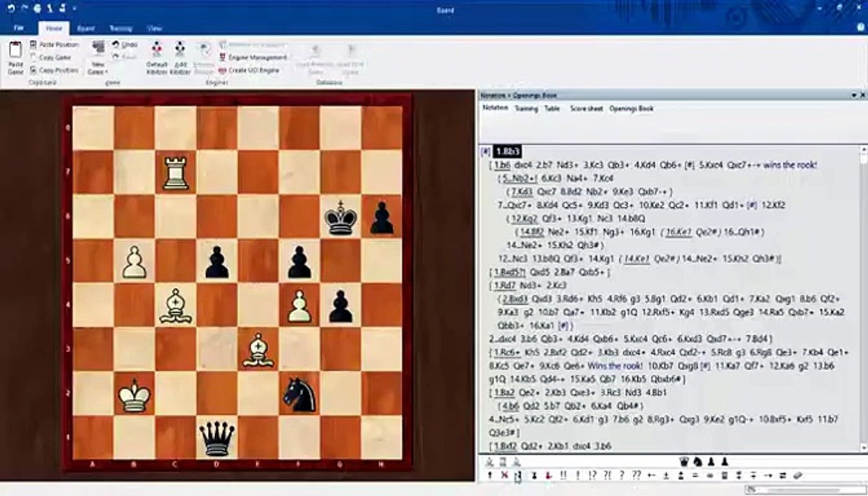Insert the = equal position symbol
Image resolution: width=868 pixels, height=496 pixels.
[x=695, y=475]
